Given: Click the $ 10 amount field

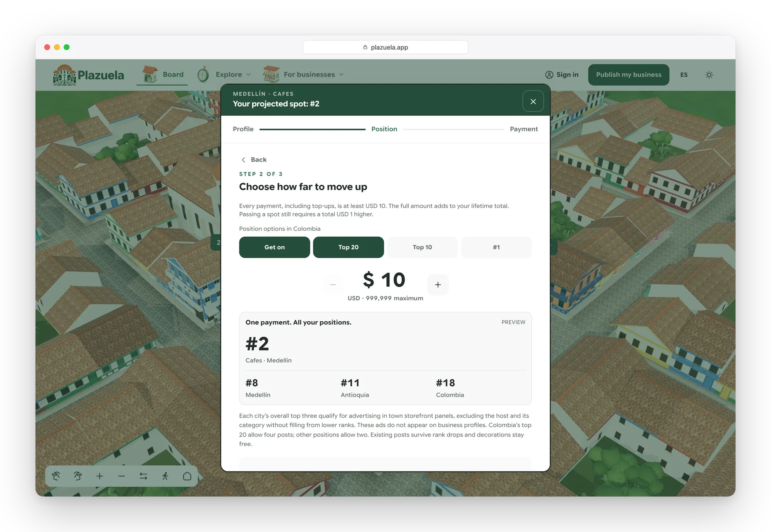Looking at the screenshot, I should pos(384,280).
